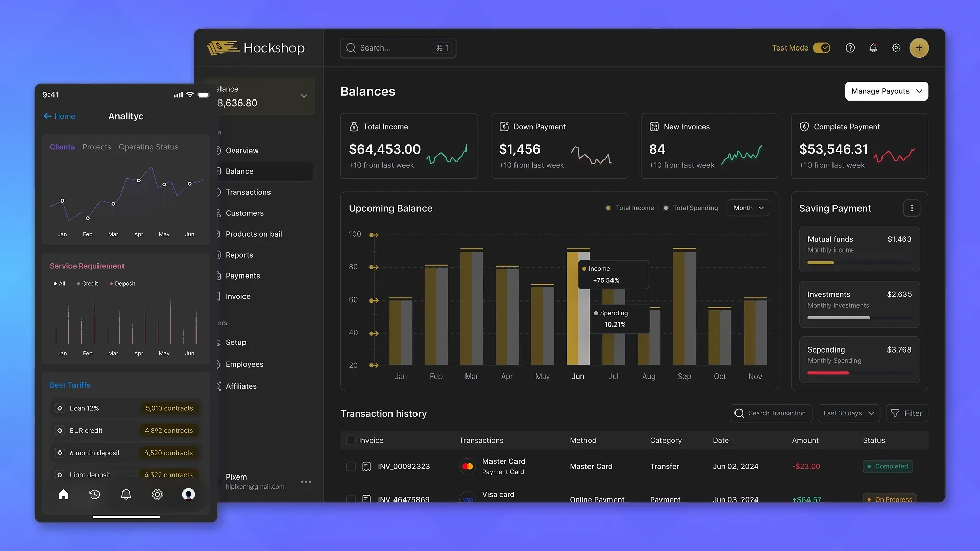Select all invoices header checkbox

(x=351, y=440)
